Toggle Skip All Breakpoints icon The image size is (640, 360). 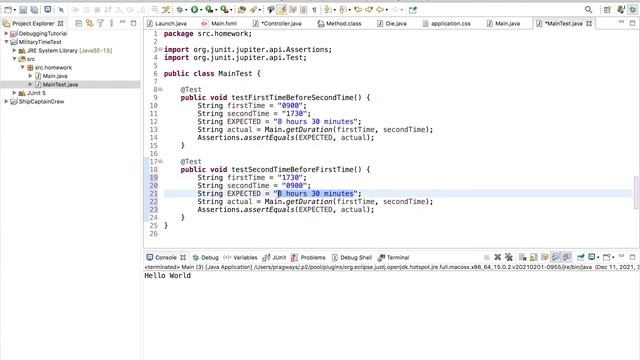(61, 10)
